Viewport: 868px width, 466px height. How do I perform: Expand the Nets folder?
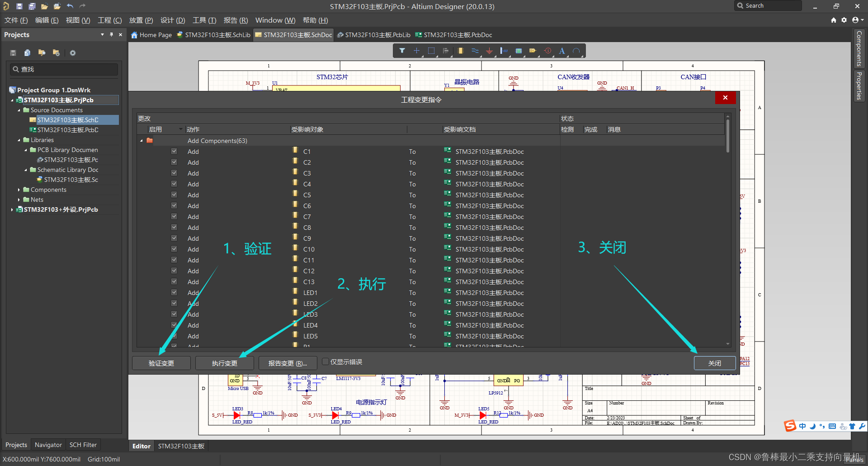(19, 200)
